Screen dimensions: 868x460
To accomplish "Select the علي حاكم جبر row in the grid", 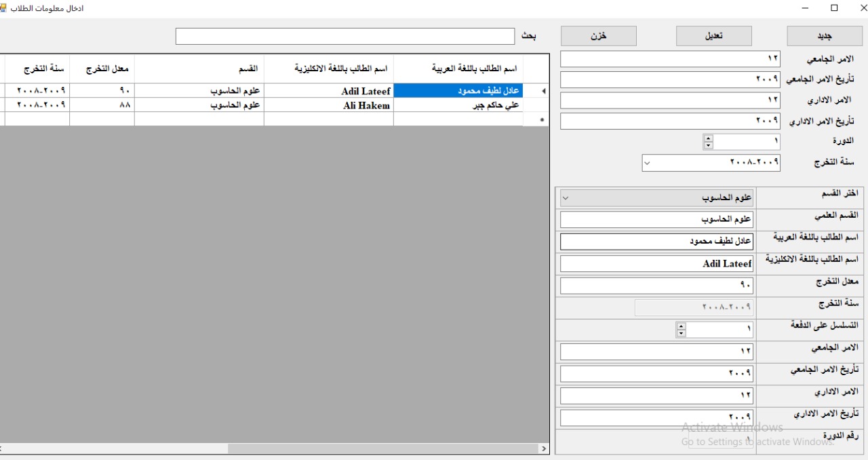I will click(458, 105).
